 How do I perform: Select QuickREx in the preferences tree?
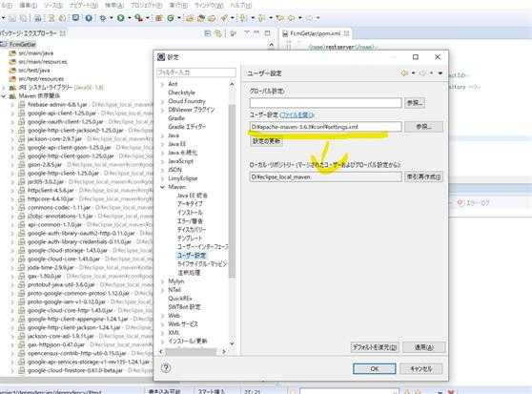[x=180, y=299]
